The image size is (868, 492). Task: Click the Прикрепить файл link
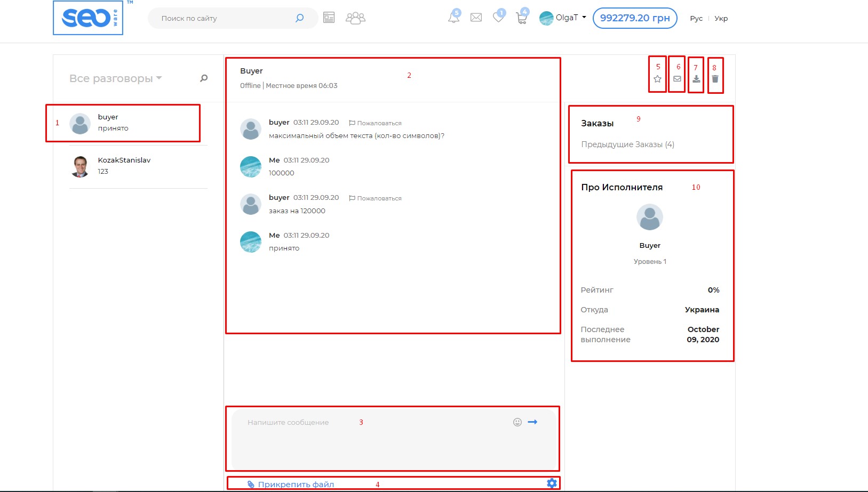[x=296, y=484]
